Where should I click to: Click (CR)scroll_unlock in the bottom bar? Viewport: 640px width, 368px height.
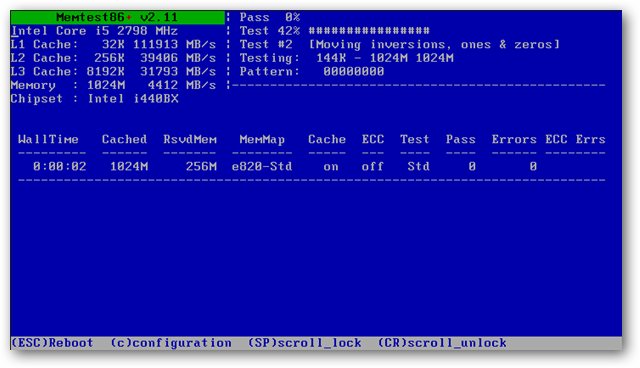[x=442, y=343]
